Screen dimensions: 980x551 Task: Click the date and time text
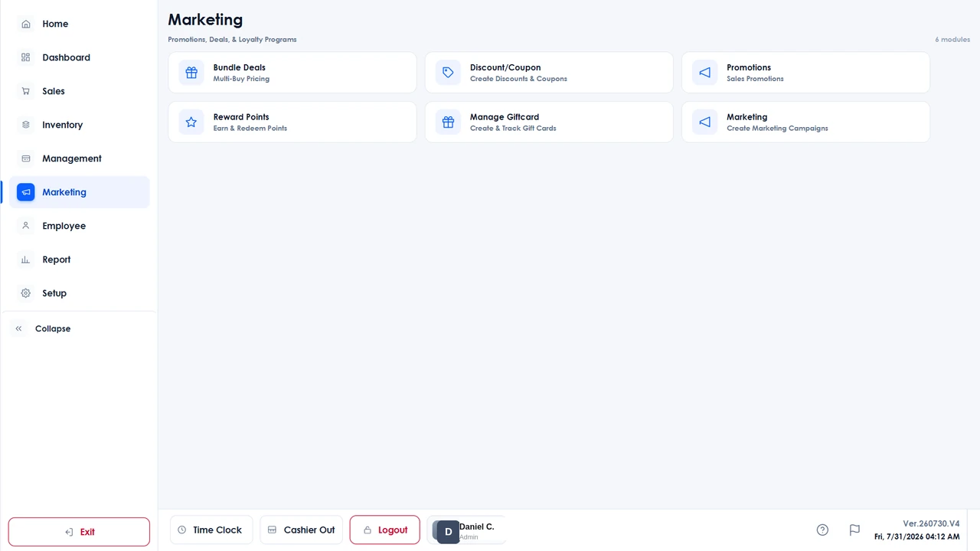916,536
